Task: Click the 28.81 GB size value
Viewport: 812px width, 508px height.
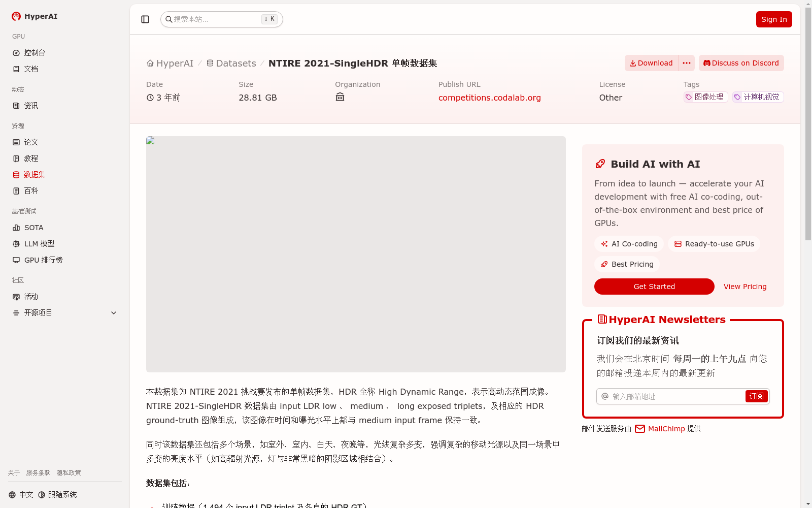Action: [x=258, y=98]
